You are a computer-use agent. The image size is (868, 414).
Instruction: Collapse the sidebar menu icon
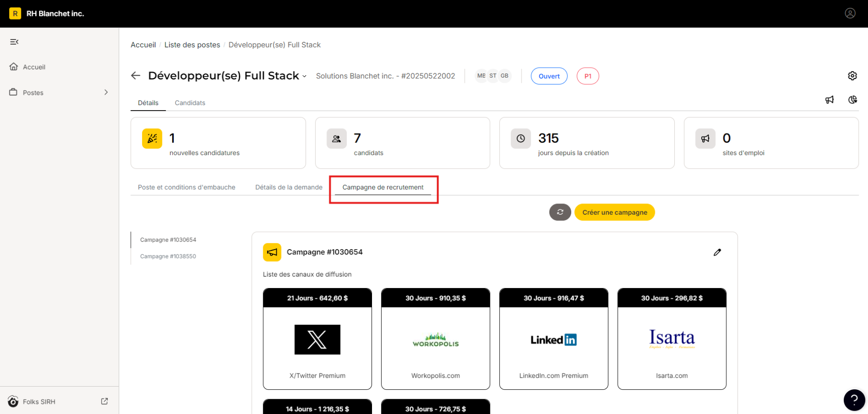(x=14, y=42)
